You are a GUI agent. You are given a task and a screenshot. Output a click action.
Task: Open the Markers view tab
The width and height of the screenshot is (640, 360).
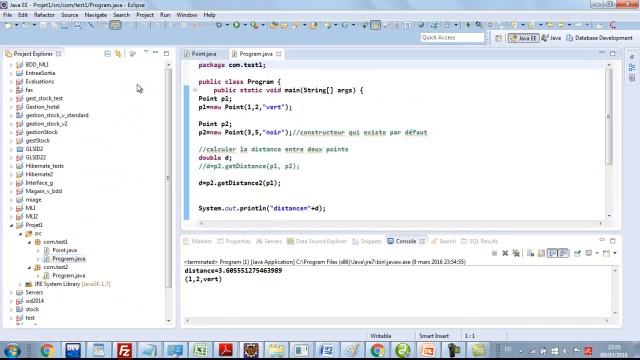(x=198, y=241)
